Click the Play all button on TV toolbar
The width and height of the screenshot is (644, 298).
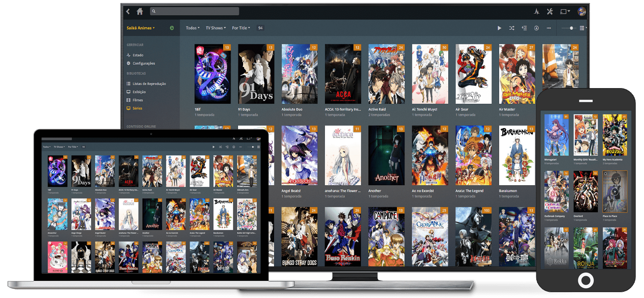click(499, 28)
